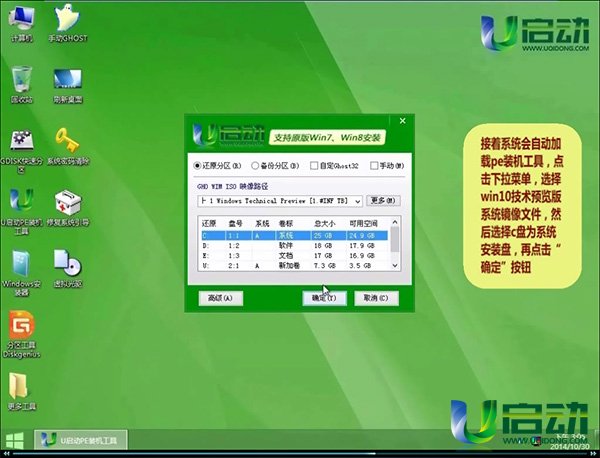Launch 系统密码清除 key icon

point(68,147)
